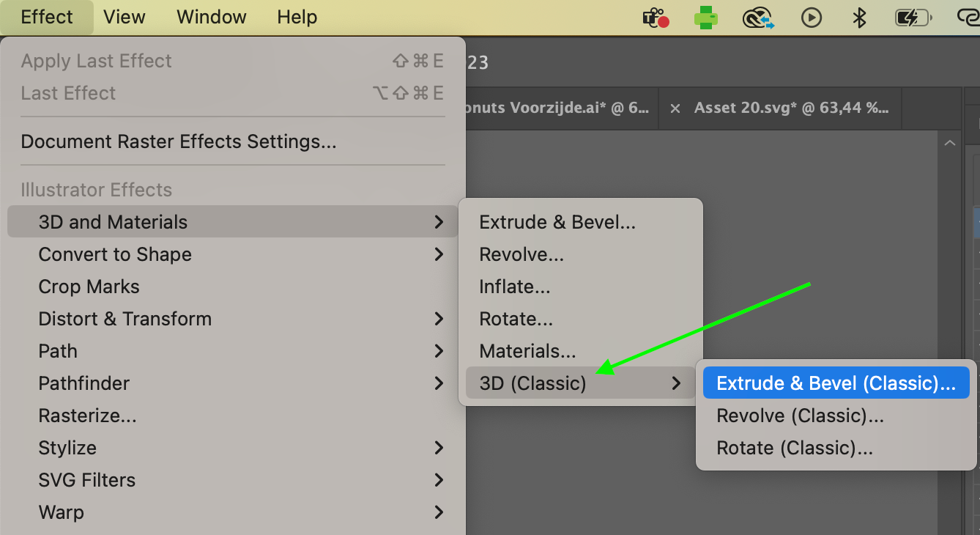The height and width of the screenshot is (535, 980).
Task: Click the Microsoft Teams menu bar icon
Action: (656, 18)
